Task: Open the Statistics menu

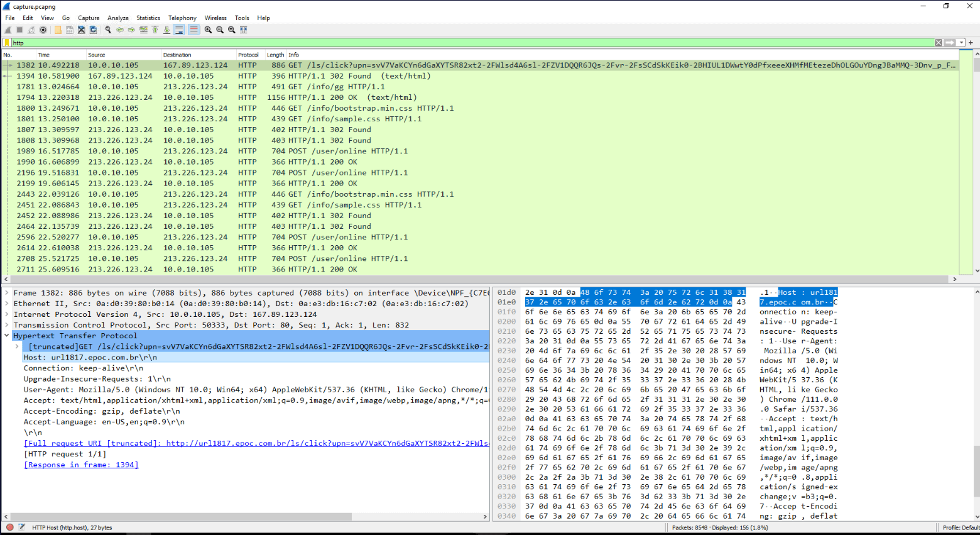Action: click(x=148, y=18)
